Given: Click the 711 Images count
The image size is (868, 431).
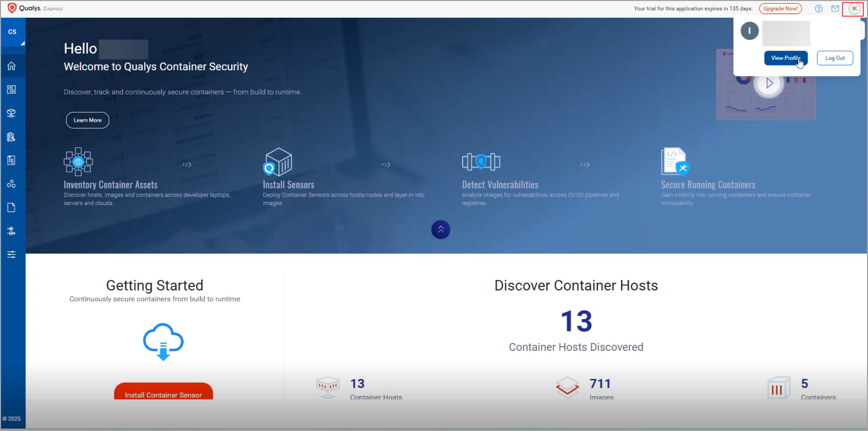Looking at the screenshot, I should pyautogui.click(x=600, y=384).
